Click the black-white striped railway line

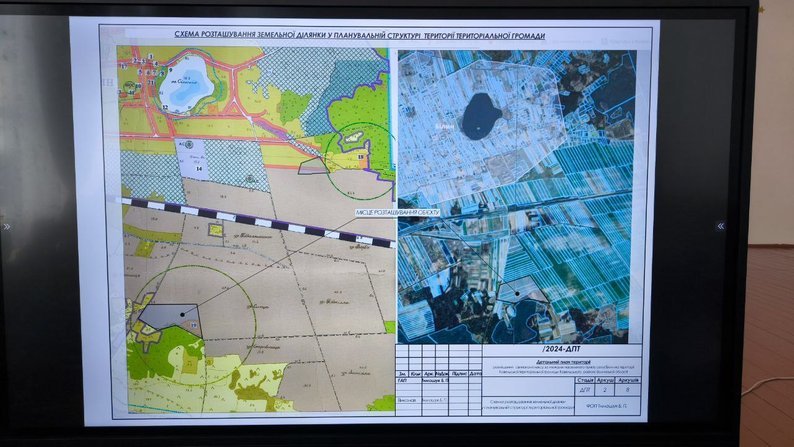point(250,219)
